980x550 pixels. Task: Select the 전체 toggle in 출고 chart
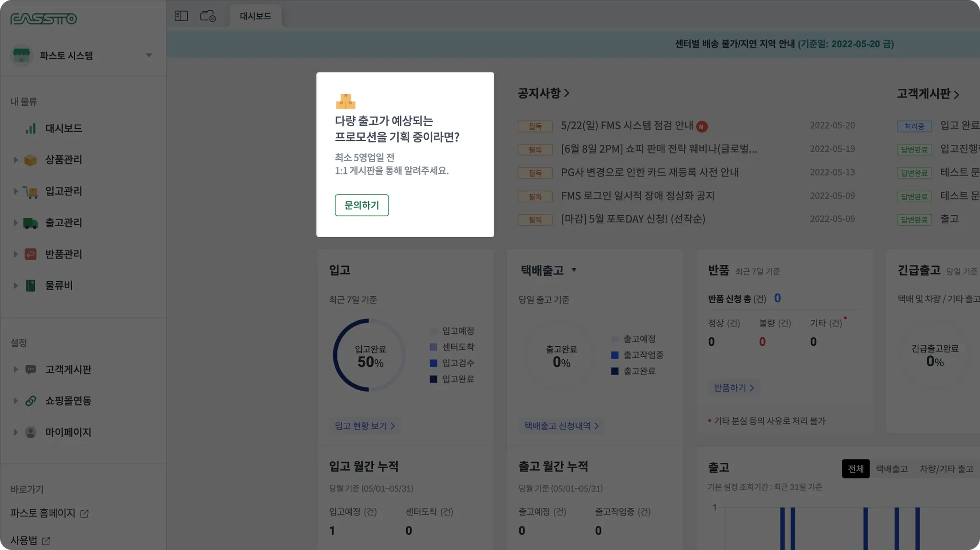point(856,469)
